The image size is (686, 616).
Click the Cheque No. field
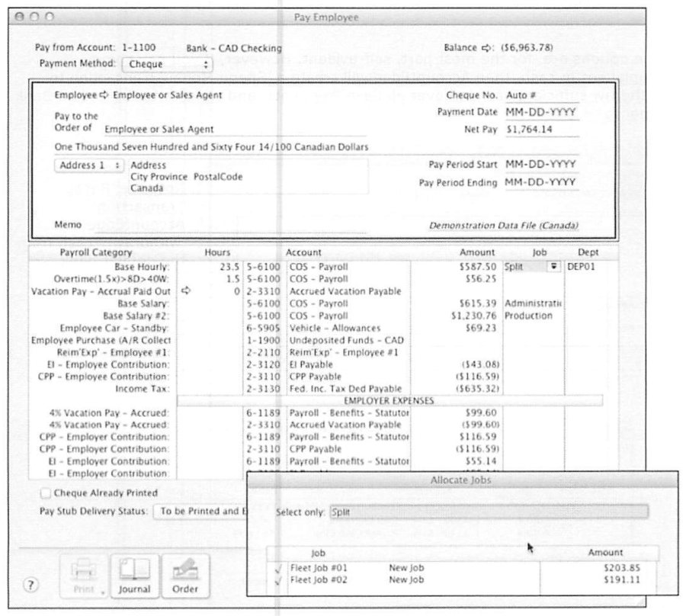tap(542, 95)
